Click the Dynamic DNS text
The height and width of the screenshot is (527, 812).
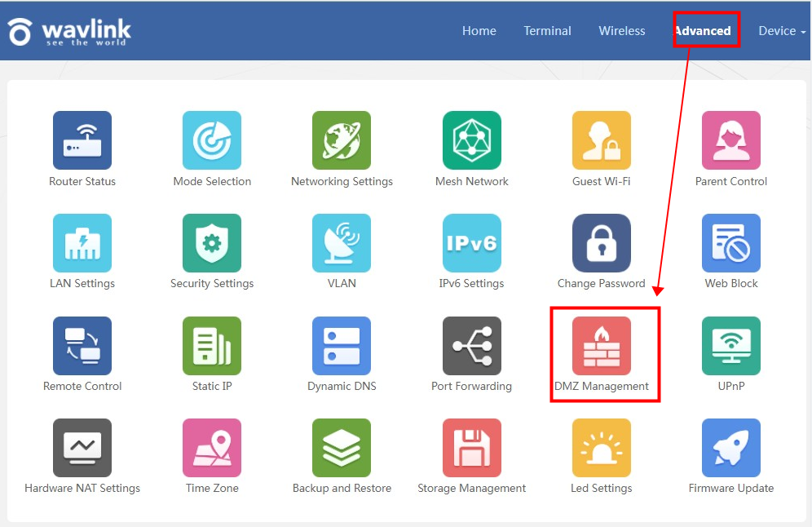coord(342,386)
